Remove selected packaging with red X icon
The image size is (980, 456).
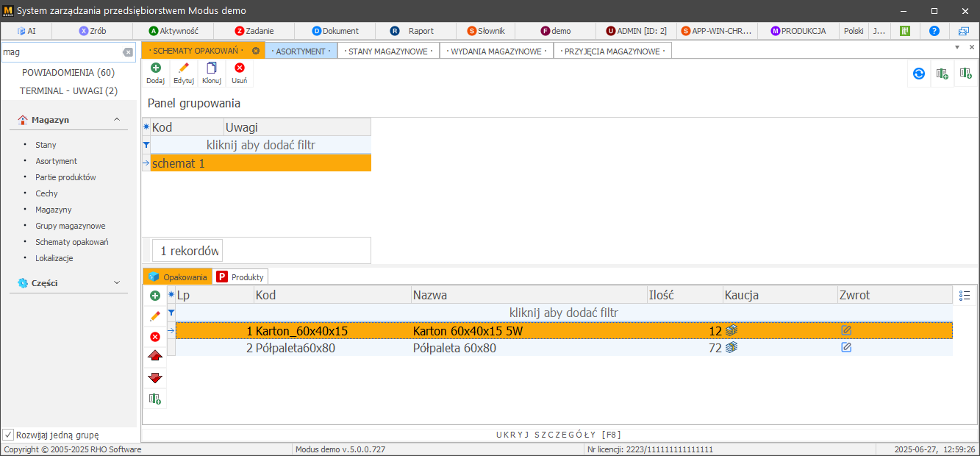(x=155, y=337)
